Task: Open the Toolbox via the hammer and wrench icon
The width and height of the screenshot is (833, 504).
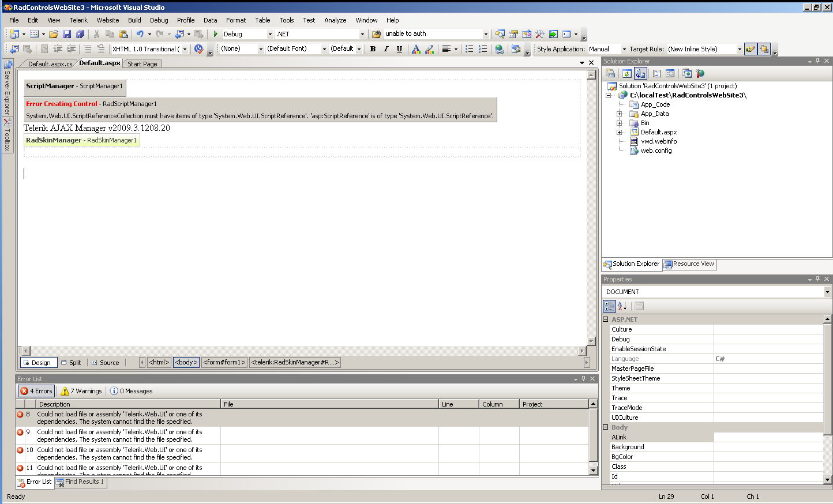Action: [x=540, y=34]
